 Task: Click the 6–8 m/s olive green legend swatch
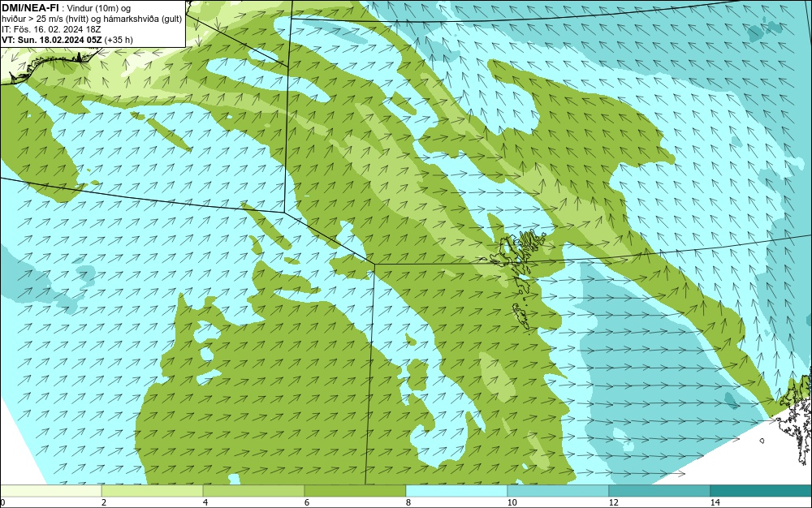point(356,491)
